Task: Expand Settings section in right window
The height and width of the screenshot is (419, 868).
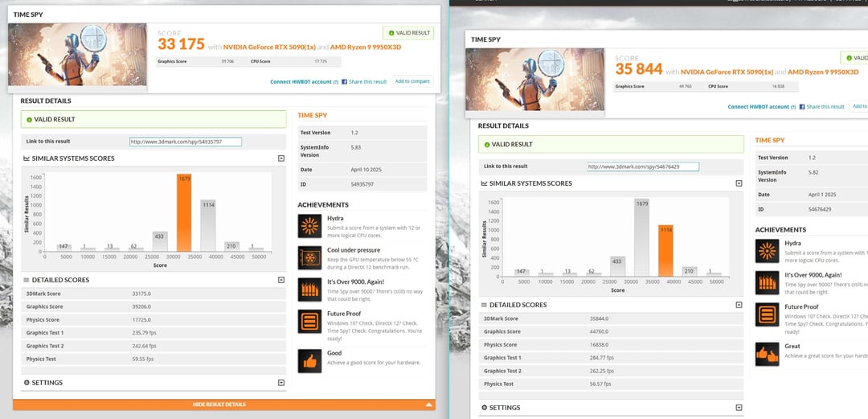Action: 739,408
